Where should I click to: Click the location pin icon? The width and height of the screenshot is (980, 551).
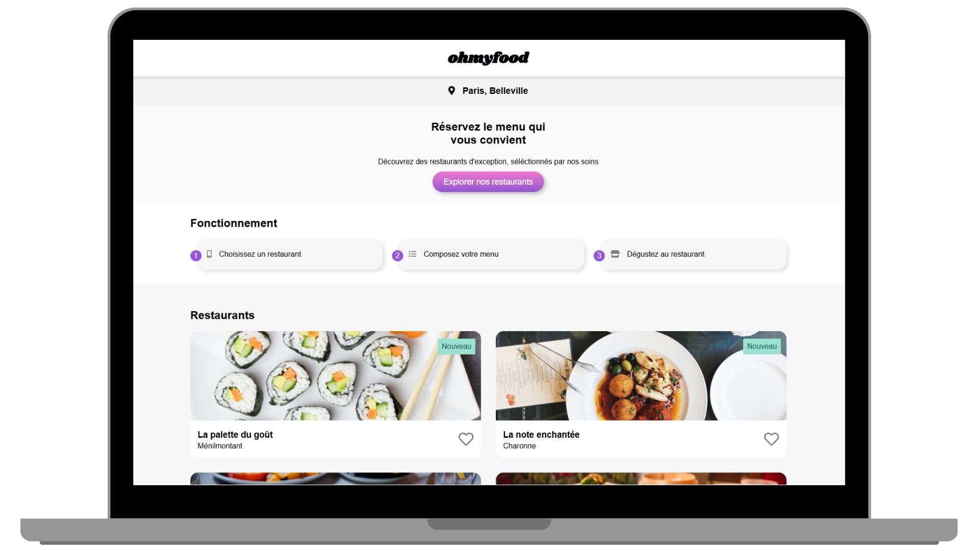(451, 91)
